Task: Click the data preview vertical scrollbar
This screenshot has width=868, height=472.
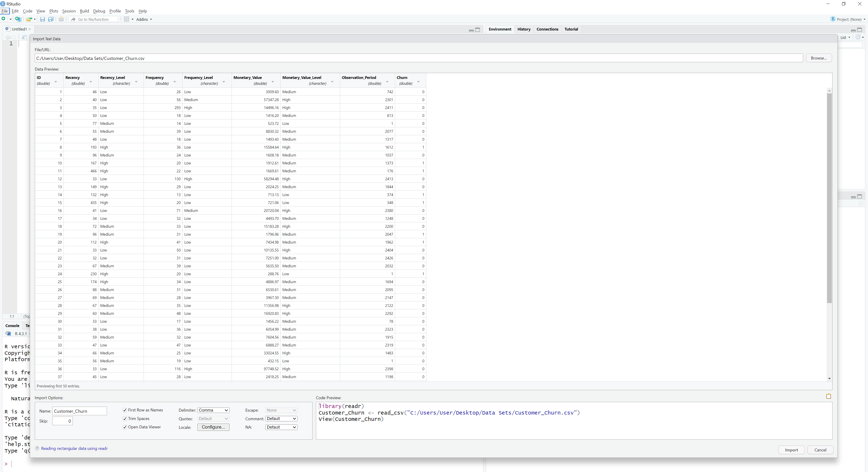Action: click(829, 198)
